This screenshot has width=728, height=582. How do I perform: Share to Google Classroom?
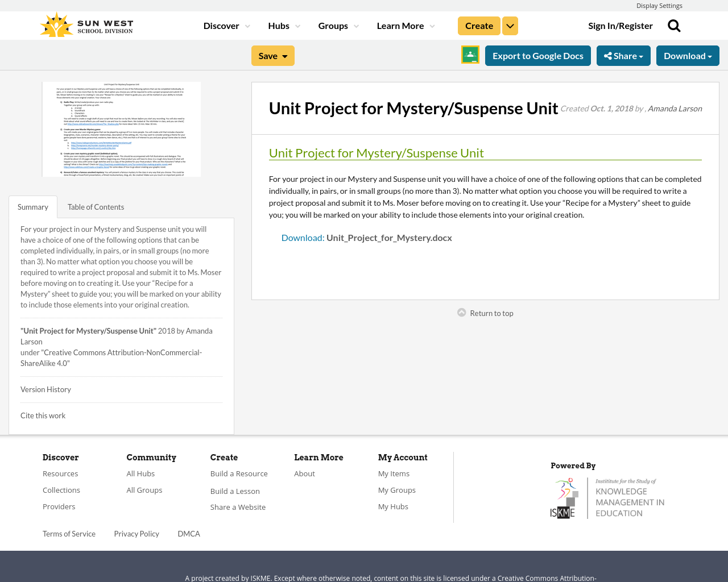click(470, 55)
